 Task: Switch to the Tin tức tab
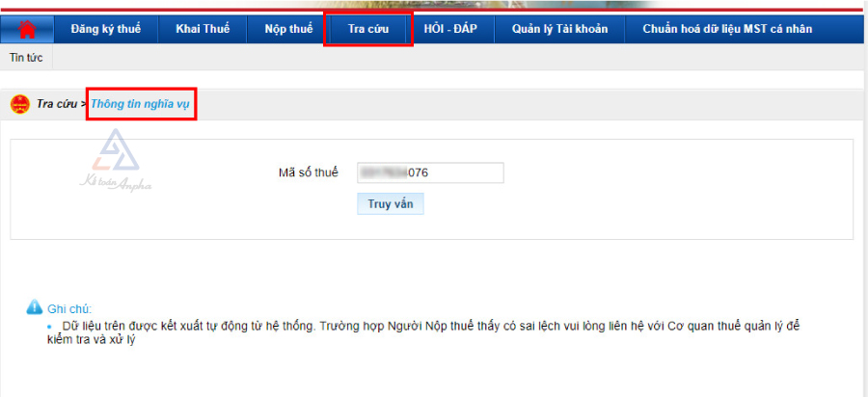tap(26, 58)
